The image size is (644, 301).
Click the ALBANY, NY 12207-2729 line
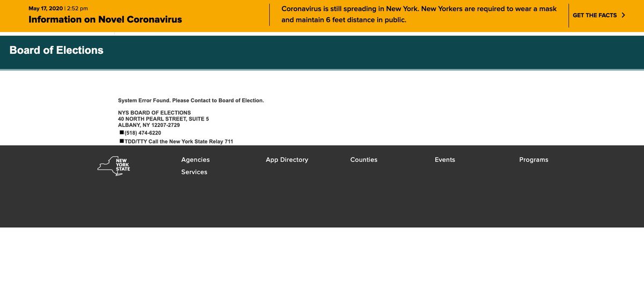tap(149, 125)
